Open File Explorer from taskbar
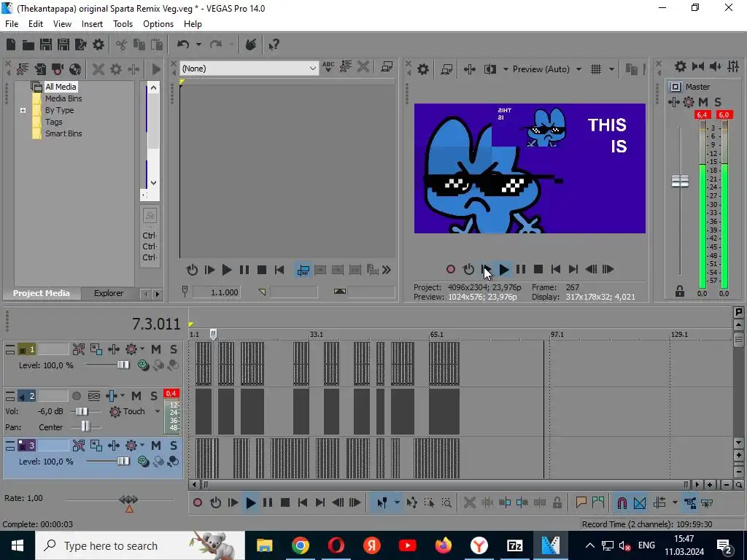 click(264, 545)
